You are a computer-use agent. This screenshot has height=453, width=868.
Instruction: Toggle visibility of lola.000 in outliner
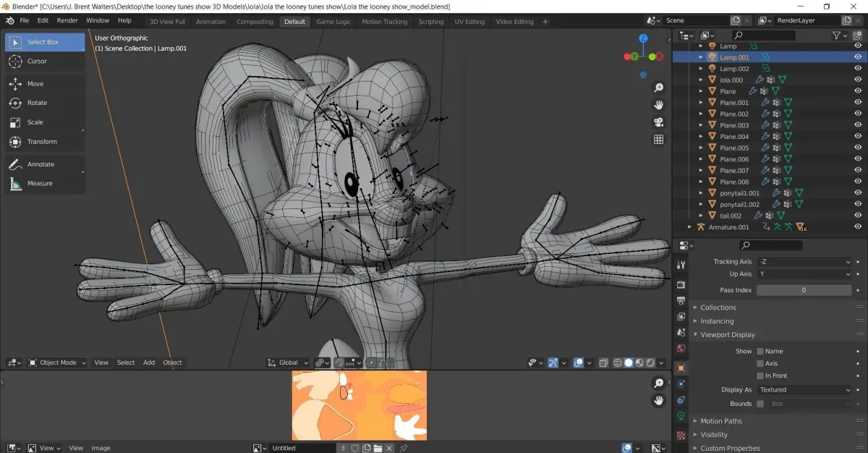[x=858, y=80]
